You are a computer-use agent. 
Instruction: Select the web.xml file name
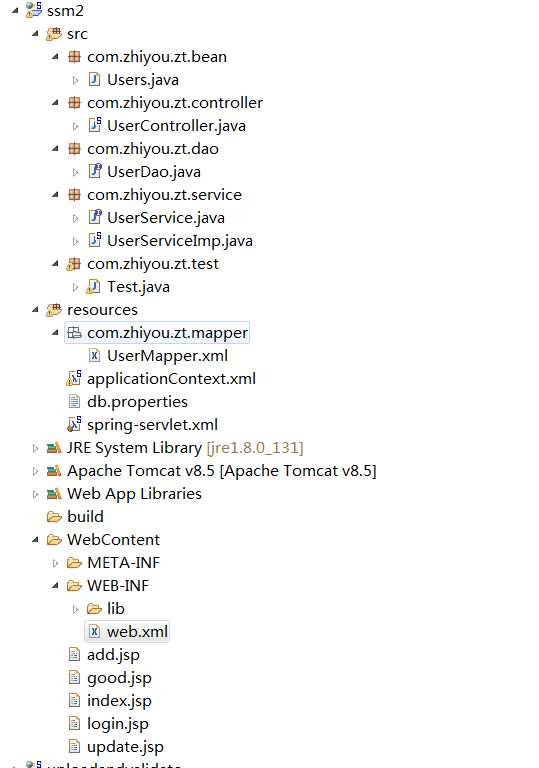click(x=137, y=632)
